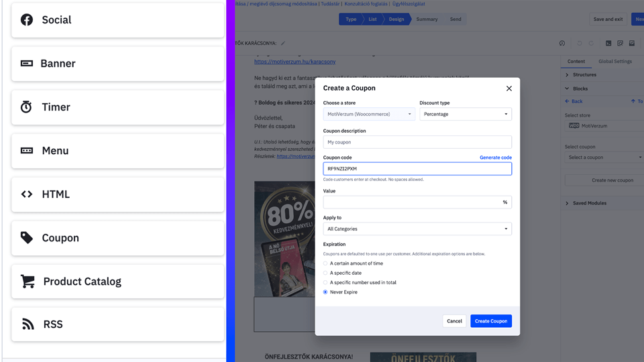Click the Generate code link
644x362 pixels.
495,158
